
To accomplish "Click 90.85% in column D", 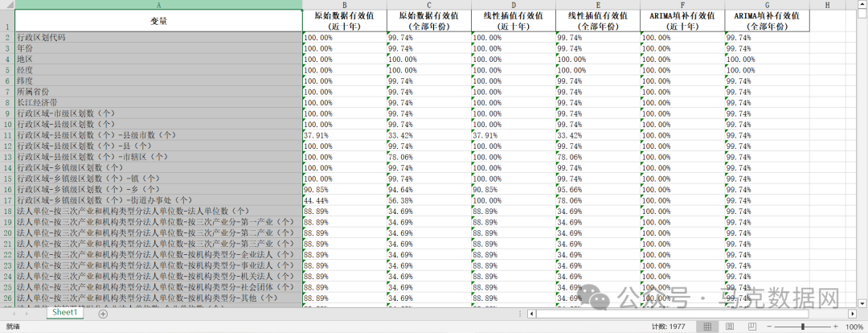I will (514, 190).
